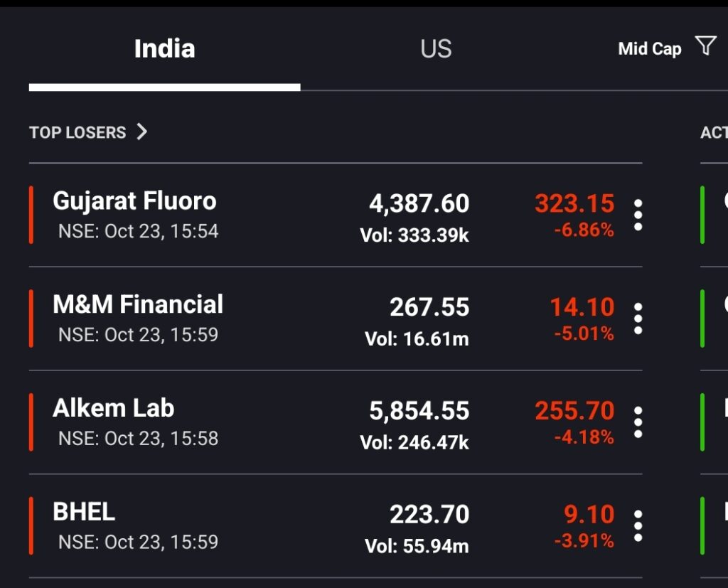The width and height of the screenshot is (728, 588).
Task: Open the TOP LOSERS list heading
Action: coord(77,132)
